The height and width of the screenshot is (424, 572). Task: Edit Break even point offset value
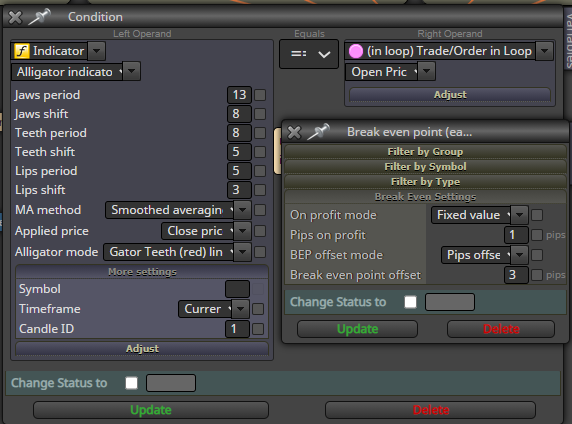516,275
